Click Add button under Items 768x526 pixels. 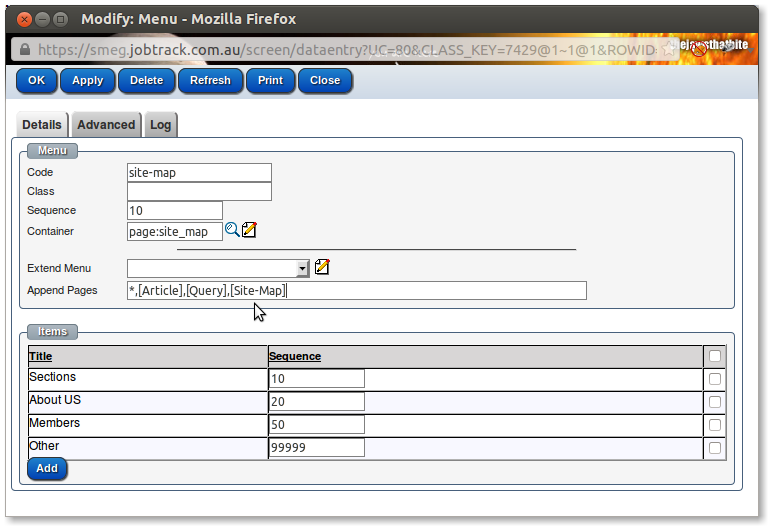47,468
